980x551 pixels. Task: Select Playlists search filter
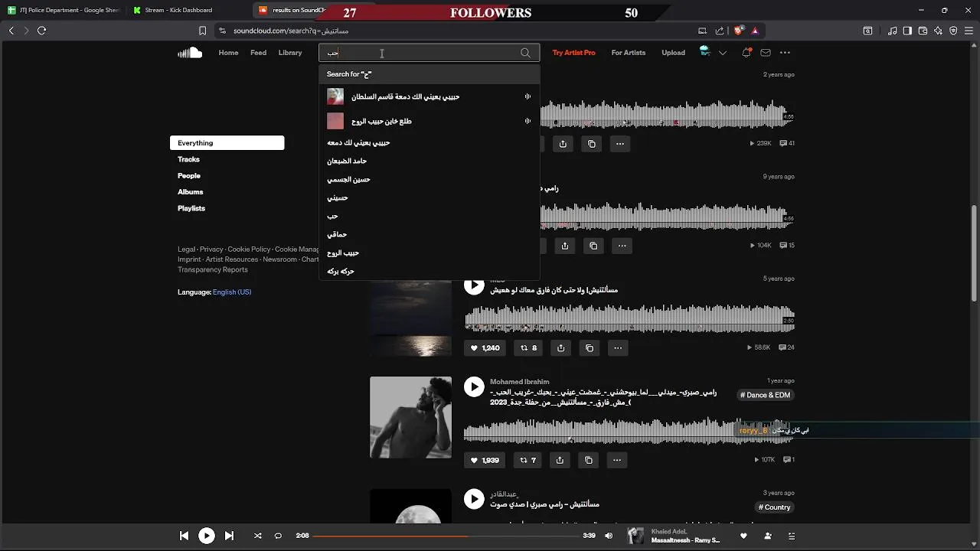pyautogui.click(x=191, y=208)
